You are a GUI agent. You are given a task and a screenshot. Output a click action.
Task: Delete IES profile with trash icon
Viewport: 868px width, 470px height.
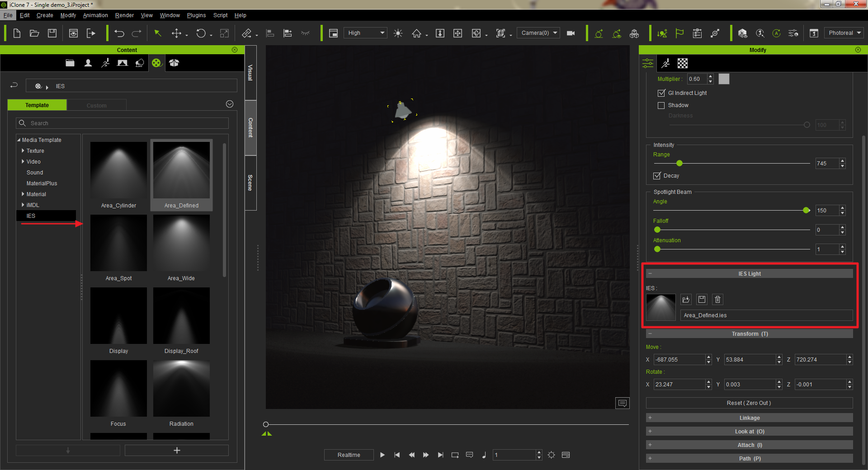717,299
